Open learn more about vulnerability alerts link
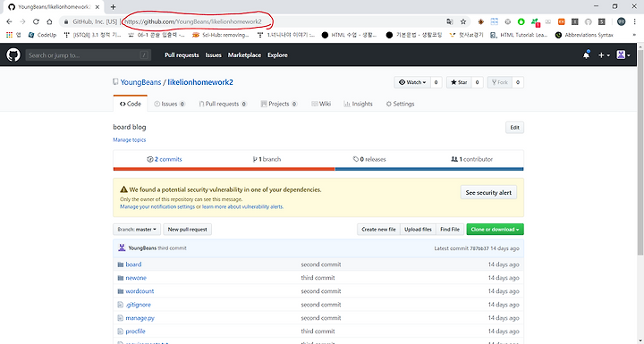Screen dimensions: 644x344 [x=242, y=206]
